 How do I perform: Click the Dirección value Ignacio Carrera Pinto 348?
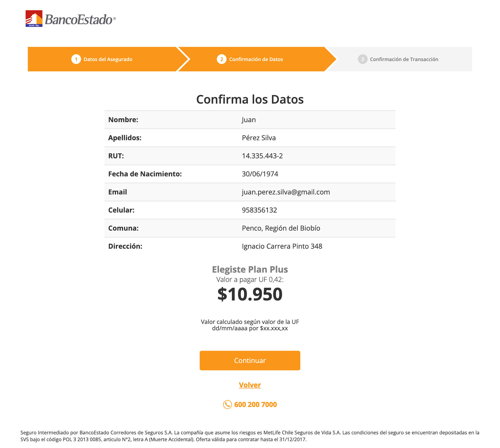(x=282, y=246)
